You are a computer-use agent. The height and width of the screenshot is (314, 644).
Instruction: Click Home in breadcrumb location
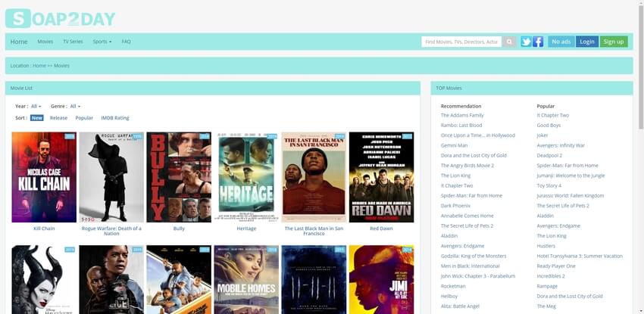(39, 66)
